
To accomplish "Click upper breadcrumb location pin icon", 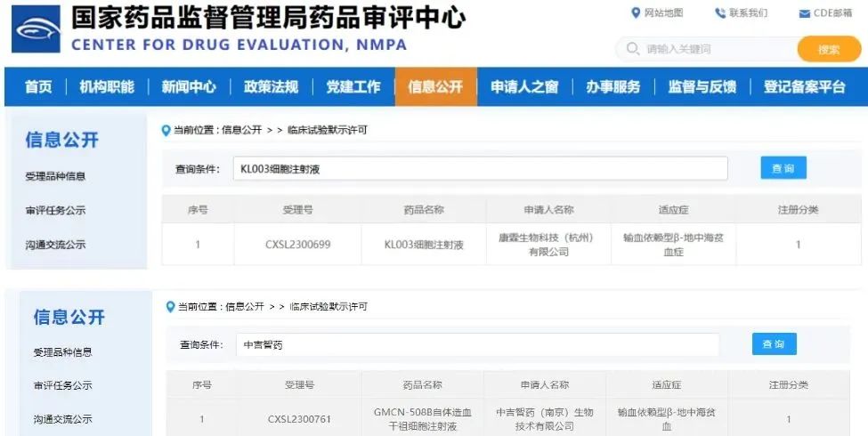I will click(x=166, y=131).
